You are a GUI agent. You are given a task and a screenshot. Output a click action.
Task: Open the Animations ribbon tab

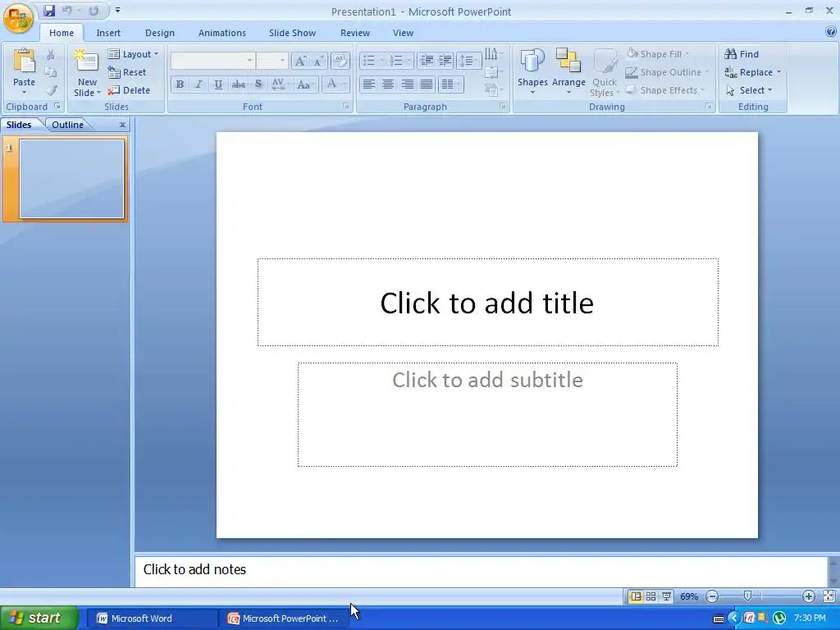click(x=221, y=33)
